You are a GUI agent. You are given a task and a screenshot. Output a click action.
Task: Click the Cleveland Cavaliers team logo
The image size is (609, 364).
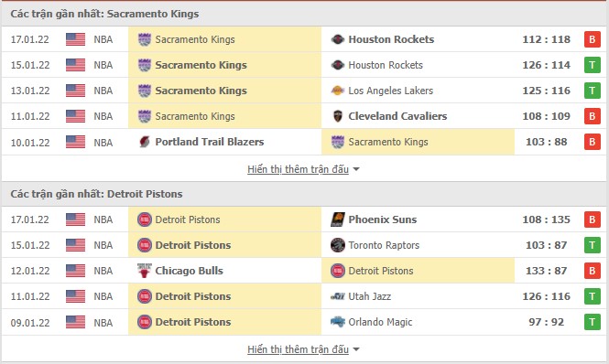click(x=338, y=116)
